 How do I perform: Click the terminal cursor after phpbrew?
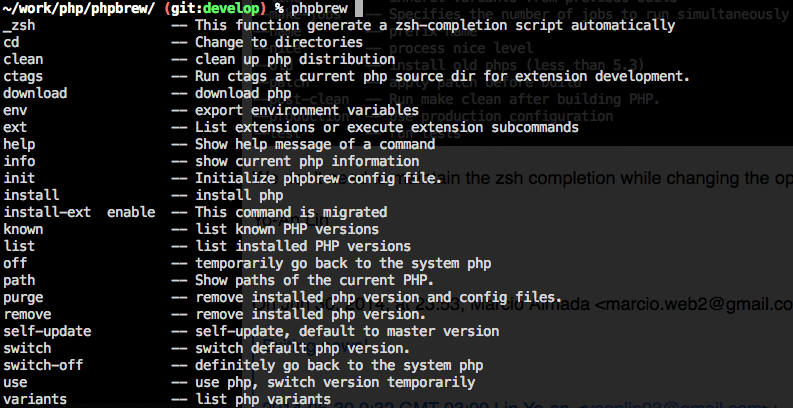click(x=359, y=8)
